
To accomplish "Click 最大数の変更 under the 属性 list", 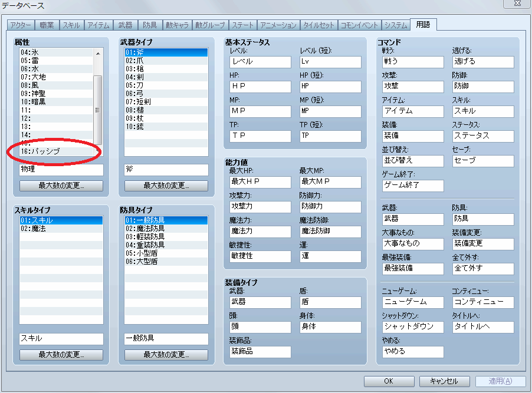I will (x=61, y=186).
